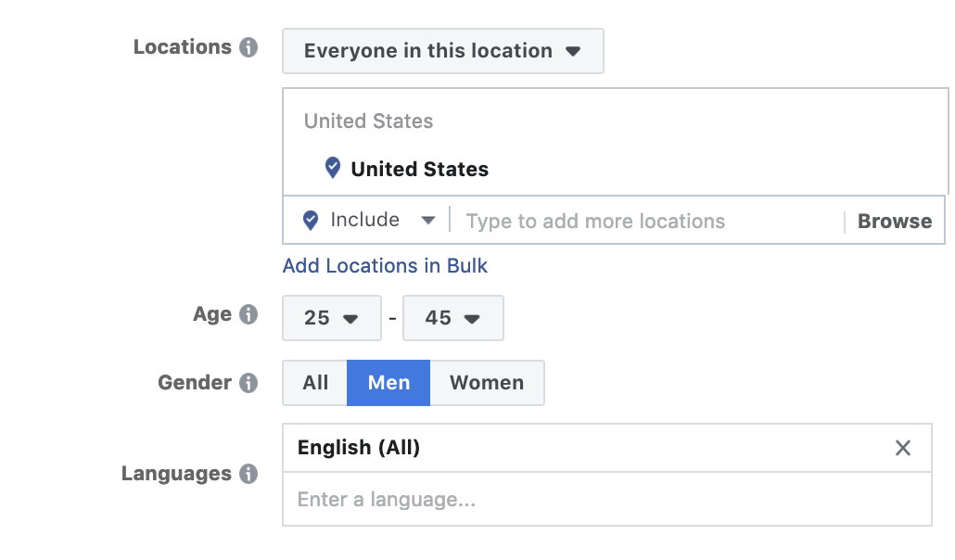This screenshot has height=560, width=955.
Task: Select the Men gender option
Action: (388, 383)
